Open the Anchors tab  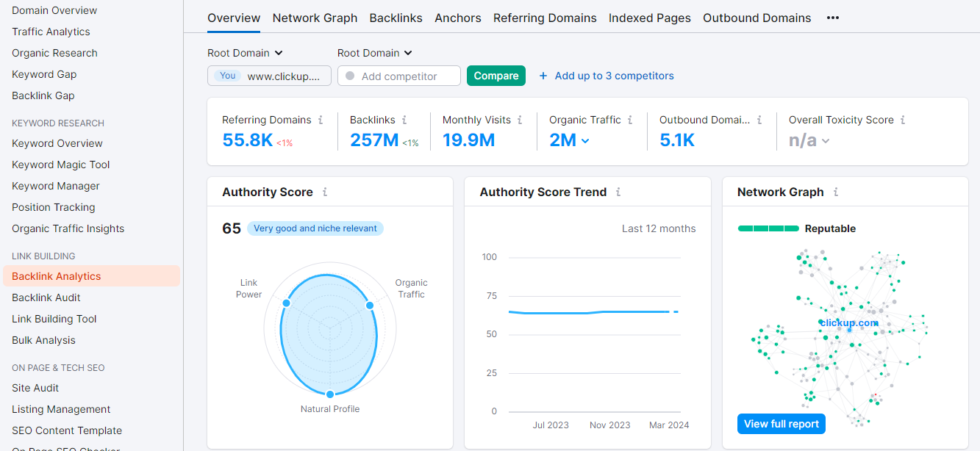[458, 18]
